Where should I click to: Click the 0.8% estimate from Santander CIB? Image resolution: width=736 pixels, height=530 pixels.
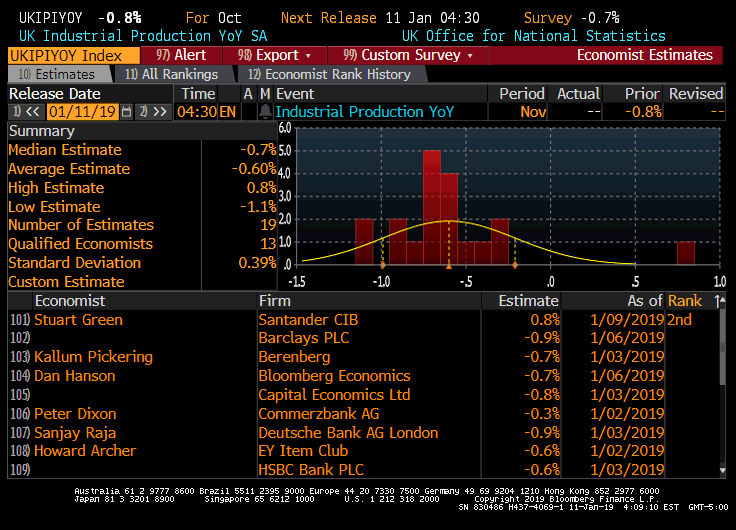544,320
